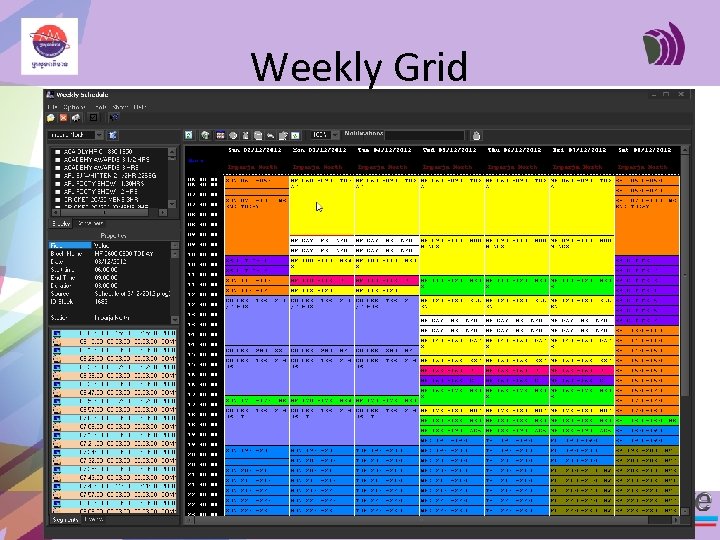
Task: Open the Options menu
Action: click(73, 107)
